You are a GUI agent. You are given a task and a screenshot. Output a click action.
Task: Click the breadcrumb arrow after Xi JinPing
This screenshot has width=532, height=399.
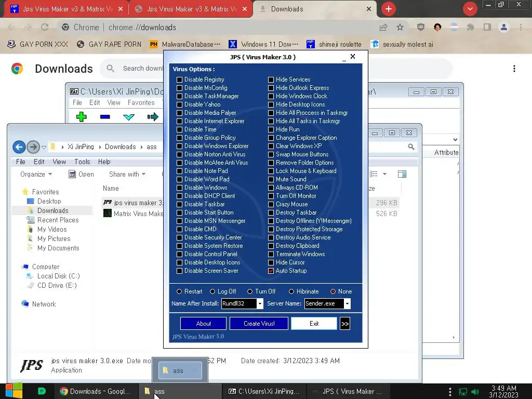tap(100, 147)
